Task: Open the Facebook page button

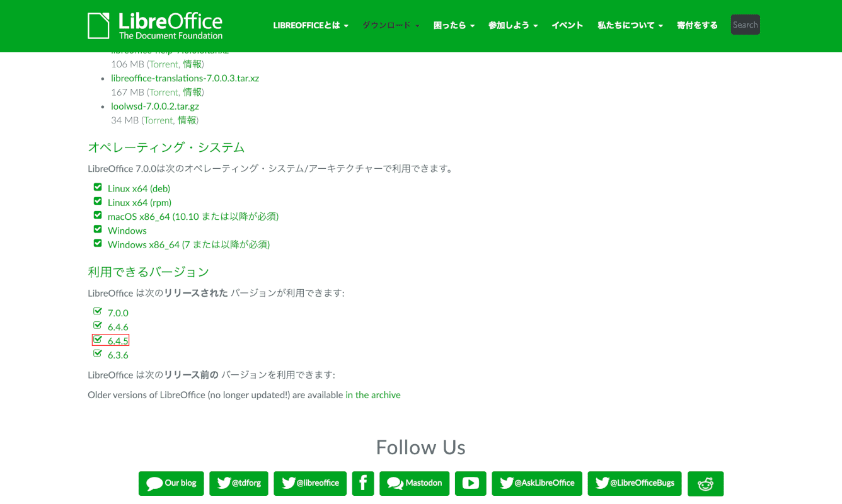Action: (x=363, y=483)
